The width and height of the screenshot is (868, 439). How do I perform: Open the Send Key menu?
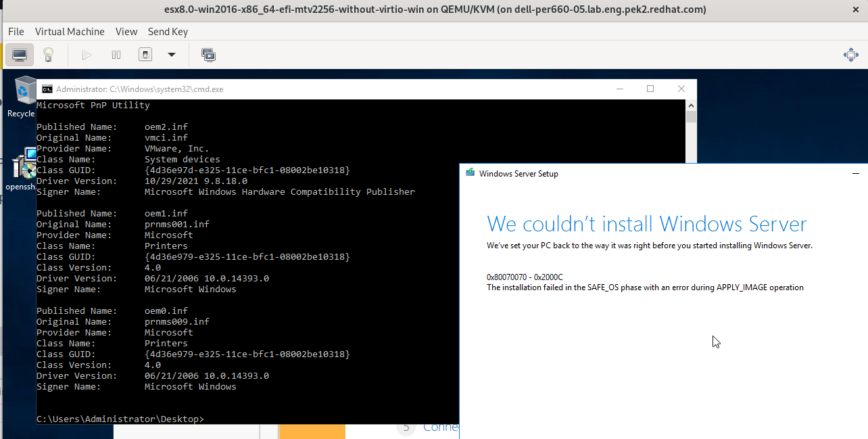coord(168,32)
